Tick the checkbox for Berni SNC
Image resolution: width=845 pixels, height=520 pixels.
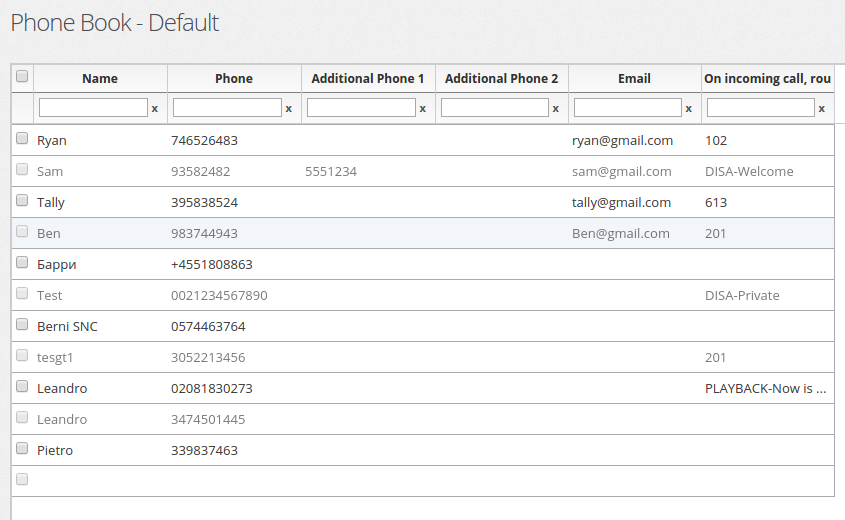pos(22,326)
